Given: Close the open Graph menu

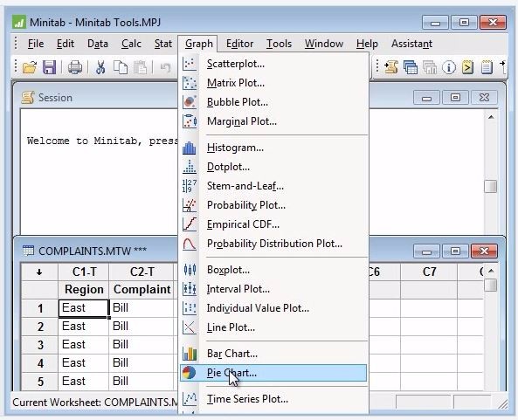Looking at the screenshot, I should pyautogui.click(x=199, y=44).
